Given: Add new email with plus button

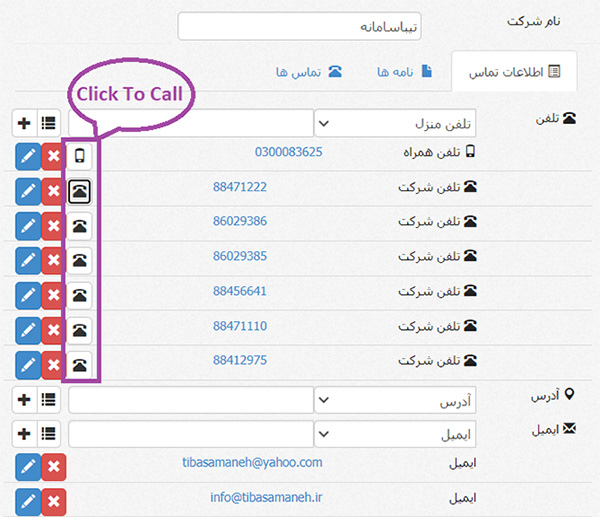Looking at the screenshot, I should pos(24,434).
